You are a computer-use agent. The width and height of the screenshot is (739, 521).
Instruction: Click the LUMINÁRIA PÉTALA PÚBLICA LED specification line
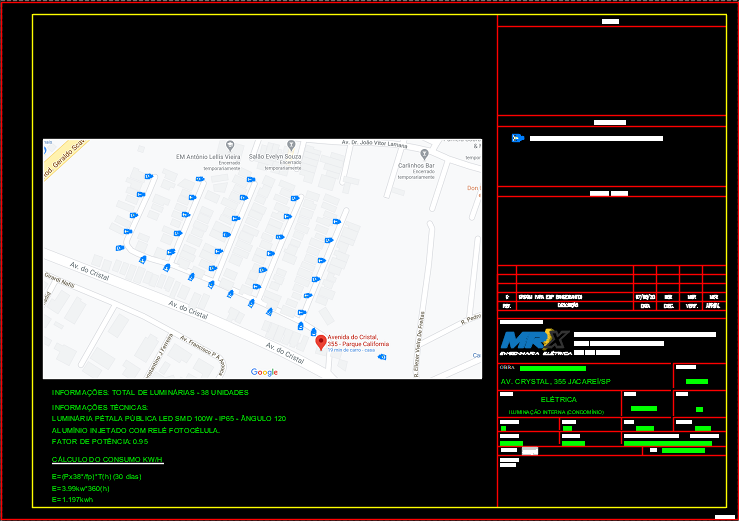point(168,418)
